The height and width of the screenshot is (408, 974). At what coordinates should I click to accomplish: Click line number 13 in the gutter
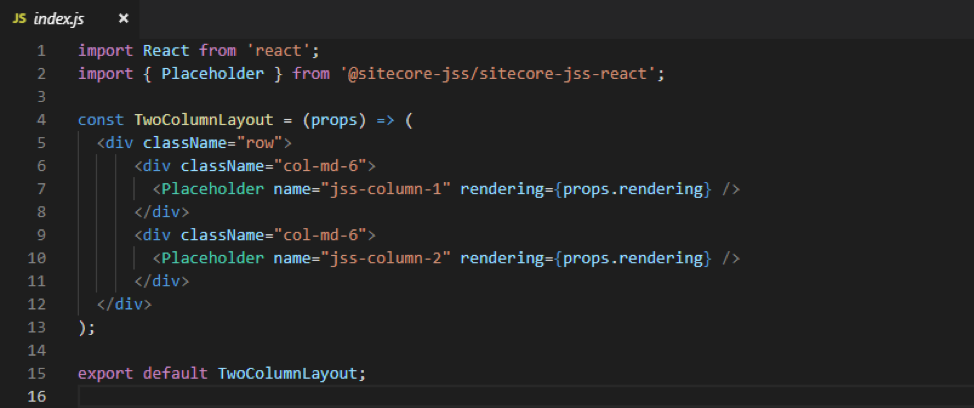(x=37, y=327)
